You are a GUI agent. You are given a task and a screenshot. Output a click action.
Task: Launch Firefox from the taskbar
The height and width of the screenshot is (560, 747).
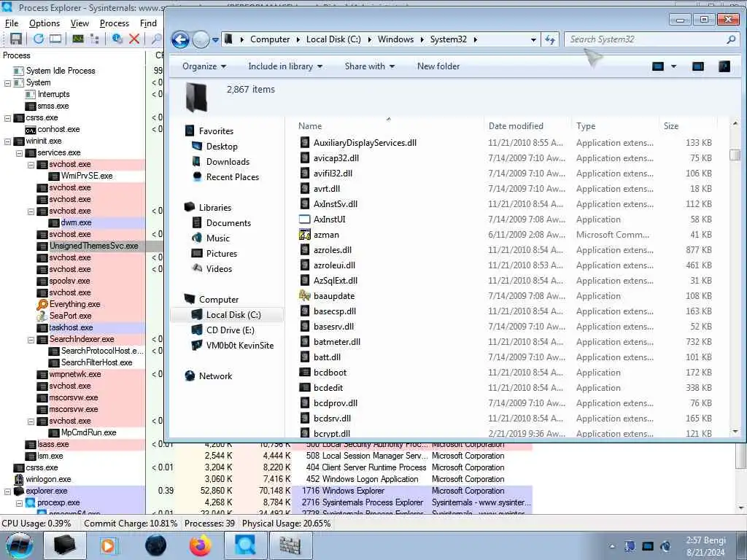click(200, 545)
